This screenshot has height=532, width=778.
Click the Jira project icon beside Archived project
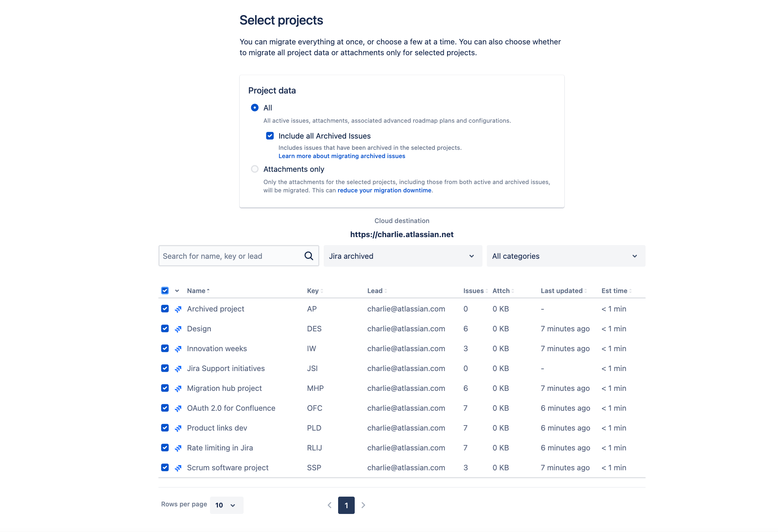[178, 309]
